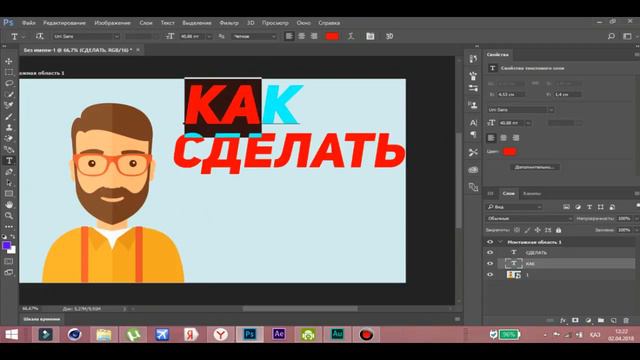The height and width of the screenshot is (360, 640).
Task: Filter for pixel layers icon
Action: [566, 207]
